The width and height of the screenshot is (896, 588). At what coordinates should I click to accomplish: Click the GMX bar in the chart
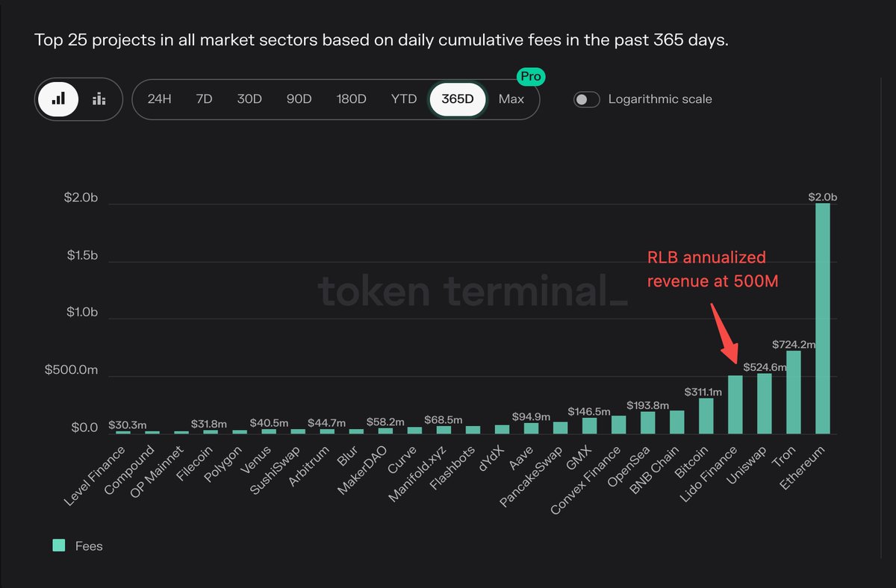tap(590, 425)
